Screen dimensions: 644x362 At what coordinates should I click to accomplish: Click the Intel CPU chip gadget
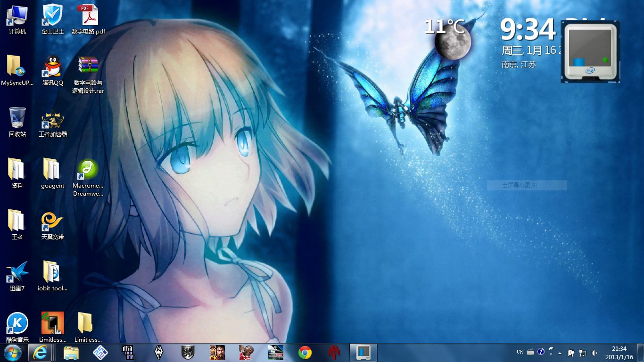click(x=590, y=52)
